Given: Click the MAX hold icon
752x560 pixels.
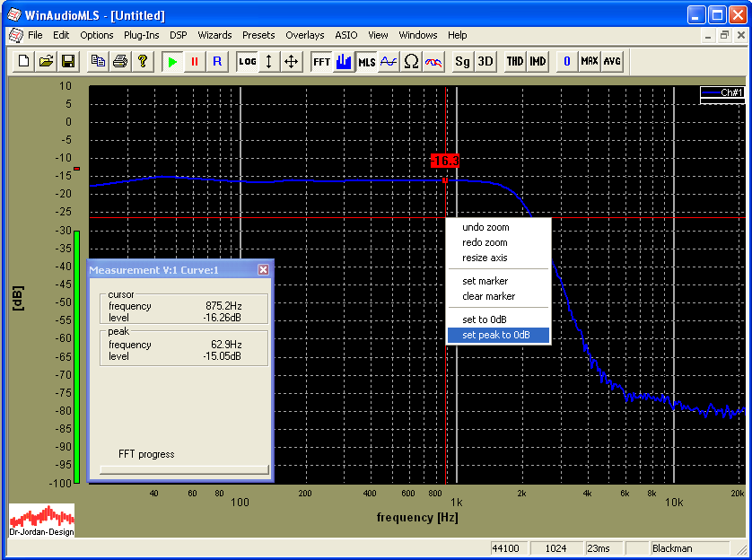Looking at the screenshot, I should [589, 61].
